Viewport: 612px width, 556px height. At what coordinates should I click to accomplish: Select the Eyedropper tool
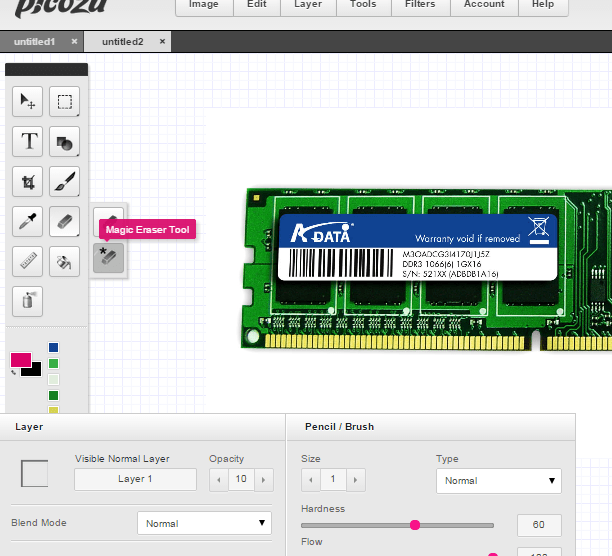pos(27,221)
